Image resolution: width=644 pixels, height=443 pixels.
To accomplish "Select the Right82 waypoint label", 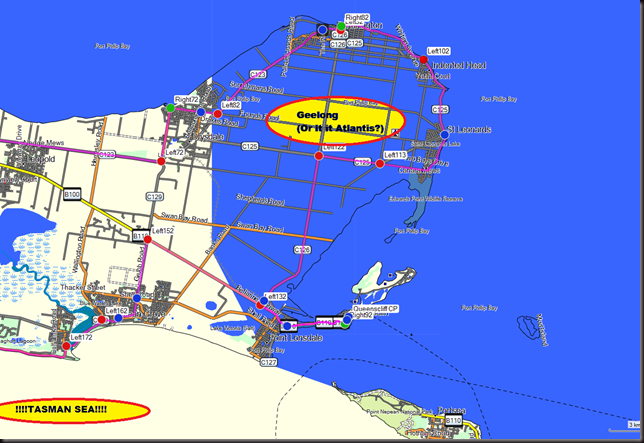I will point(357,17).
